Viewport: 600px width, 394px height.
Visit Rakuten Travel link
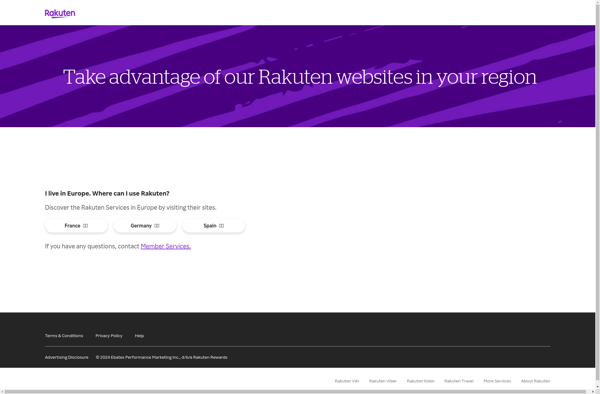pyautogui.click(x=459, y=381)
